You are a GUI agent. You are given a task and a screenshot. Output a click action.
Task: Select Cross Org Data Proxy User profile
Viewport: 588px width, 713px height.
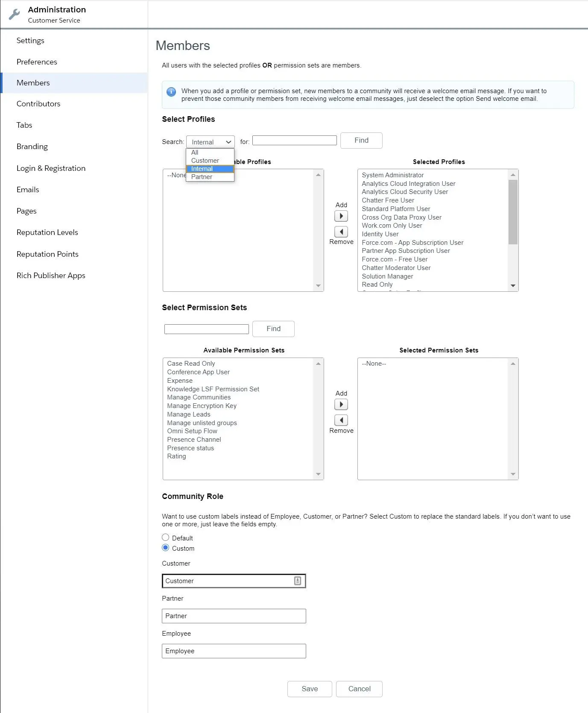(401, 217)
